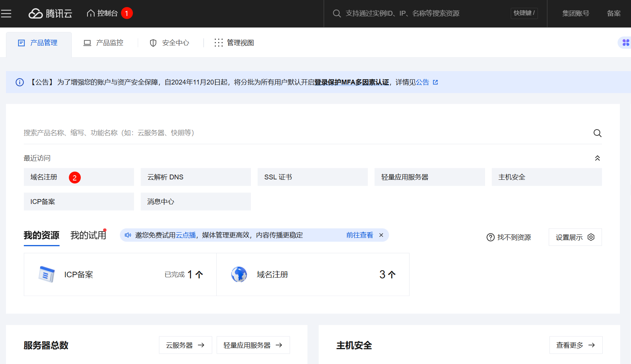Open 轻量应用服务器 from recent visits
Viewport: 631px width, 364px height.
click(430, 177)
